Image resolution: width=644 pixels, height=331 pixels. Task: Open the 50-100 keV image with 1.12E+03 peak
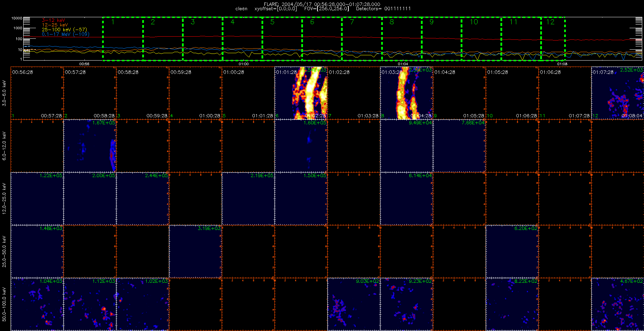[90, 304]
